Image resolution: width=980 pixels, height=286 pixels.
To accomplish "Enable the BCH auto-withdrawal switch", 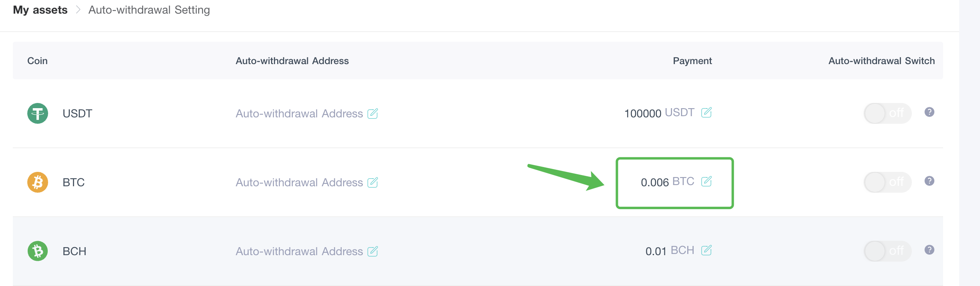I will (887, 251).
